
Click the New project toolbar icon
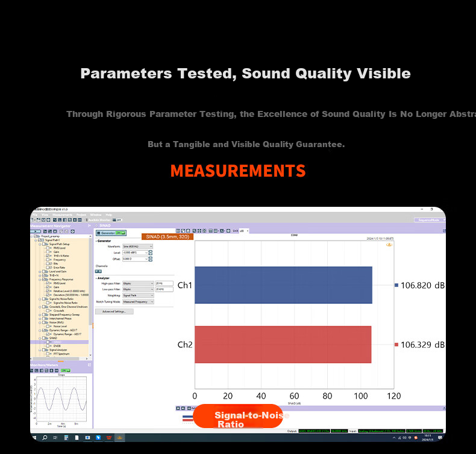click(32, 220)
